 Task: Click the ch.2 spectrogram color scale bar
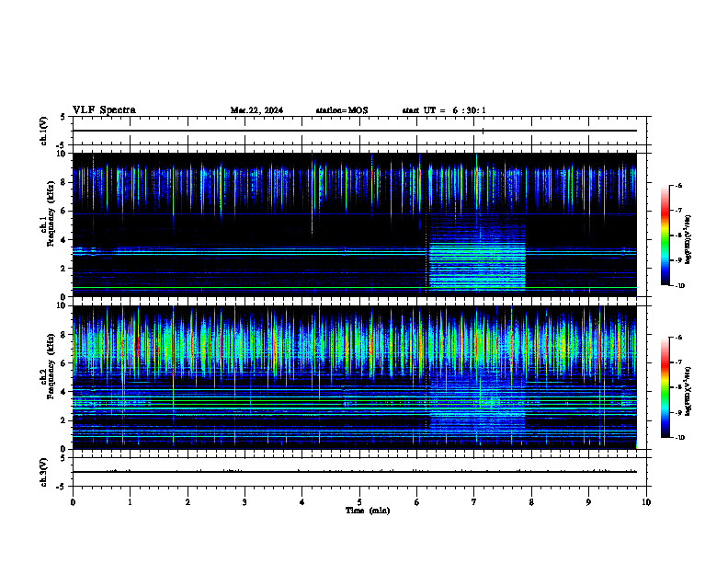coord(665,387)
